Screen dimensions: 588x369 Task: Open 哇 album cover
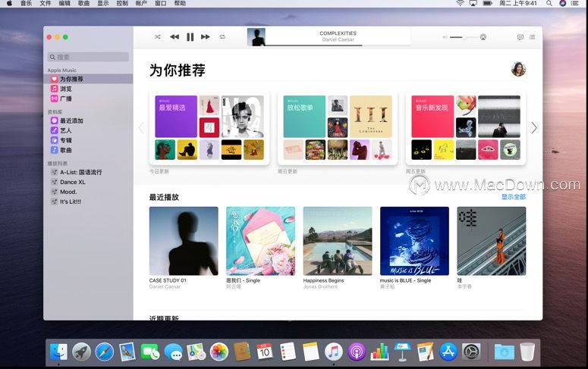click(491, 241)
